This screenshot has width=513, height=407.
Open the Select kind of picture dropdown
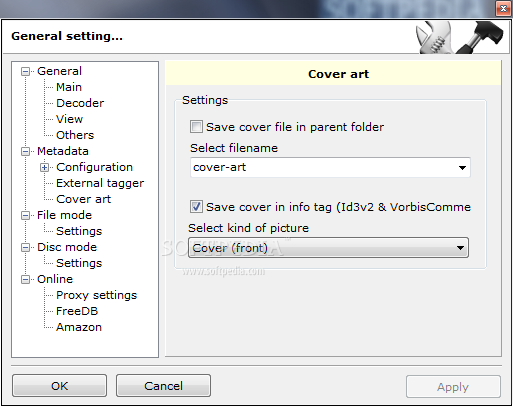[x=328, y=248]
